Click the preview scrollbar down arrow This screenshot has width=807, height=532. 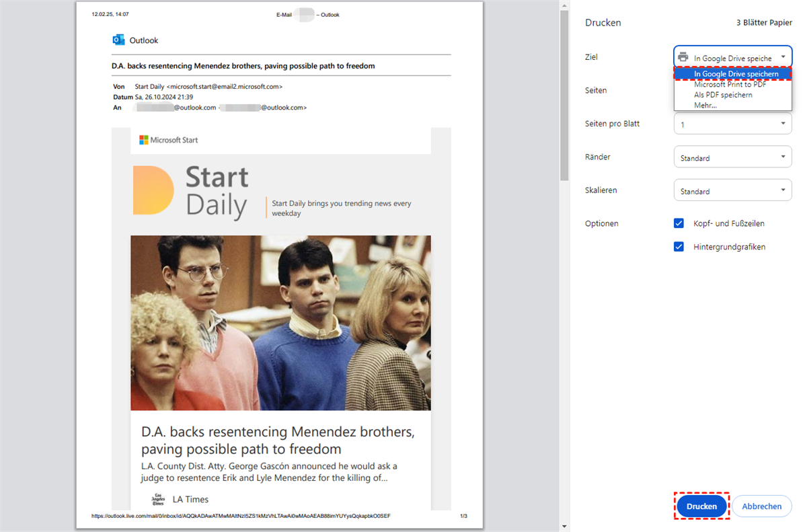pos(564,526)
